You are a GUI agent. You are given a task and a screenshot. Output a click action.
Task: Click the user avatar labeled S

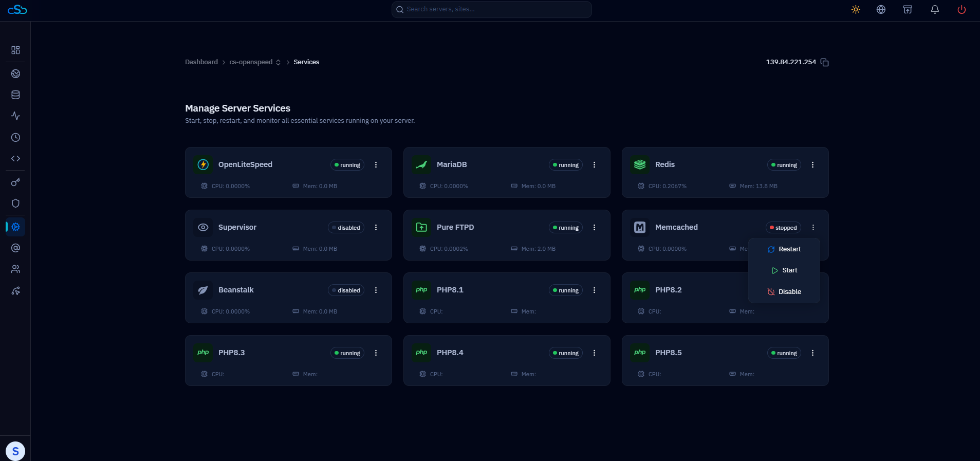[15, 451]
